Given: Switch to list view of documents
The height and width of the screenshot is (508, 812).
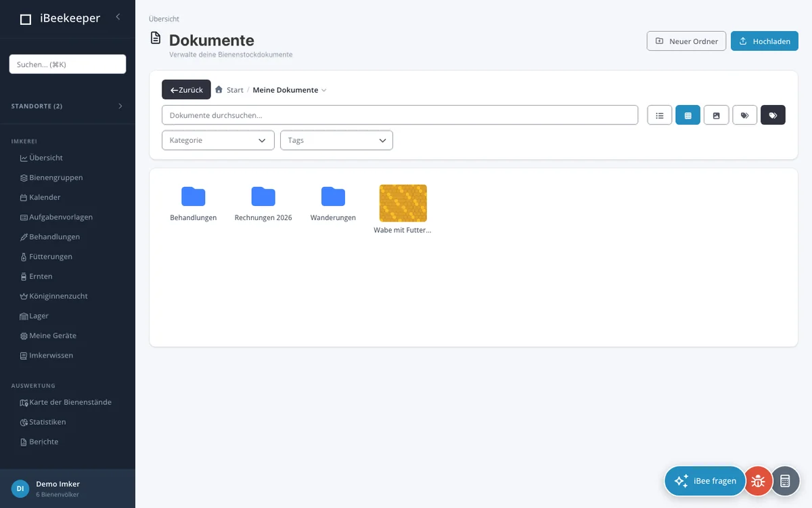Looking at the screenshot, I should (x=660, y=115).
